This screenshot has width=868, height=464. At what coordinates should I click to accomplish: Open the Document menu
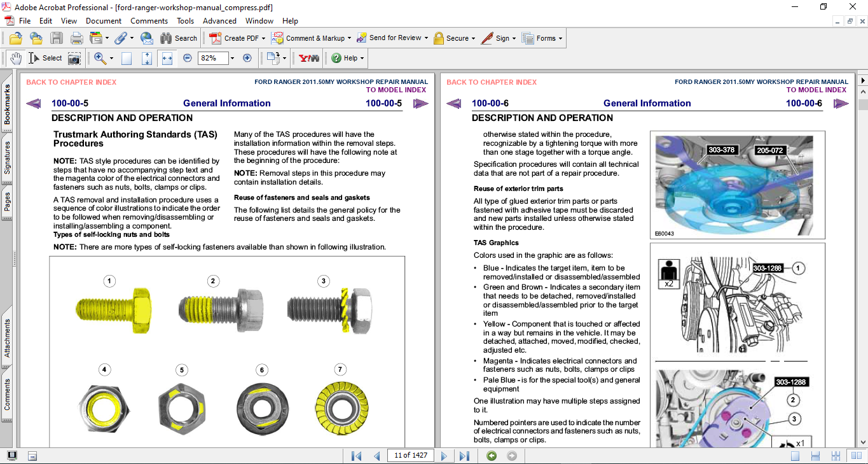[104, 21]
